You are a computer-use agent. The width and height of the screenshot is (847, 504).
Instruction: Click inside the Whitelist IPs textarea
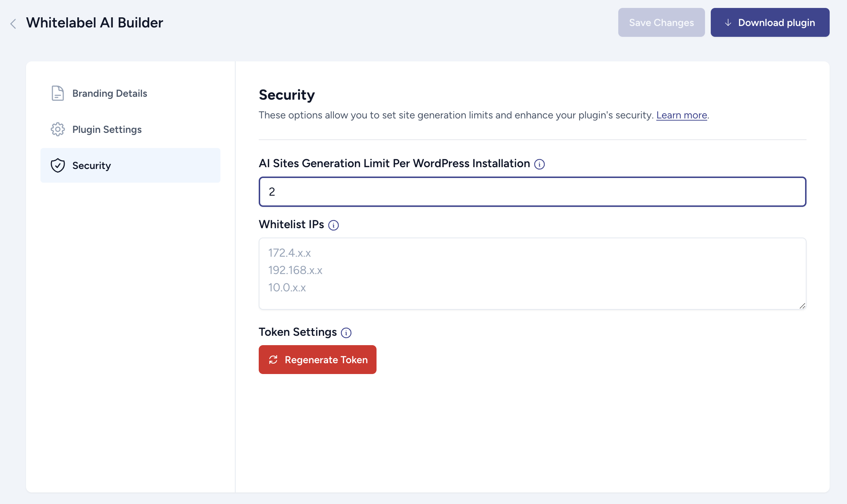[532, 273]
